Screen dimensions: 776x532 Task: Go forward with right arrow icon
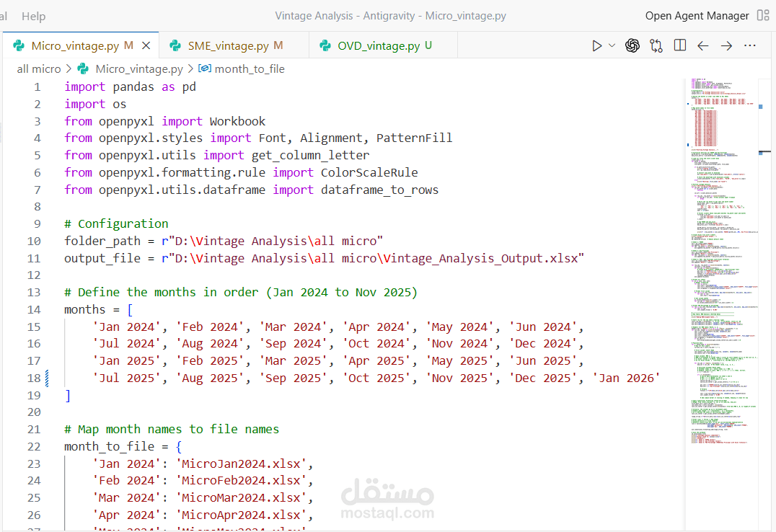[x=726, y=46]
